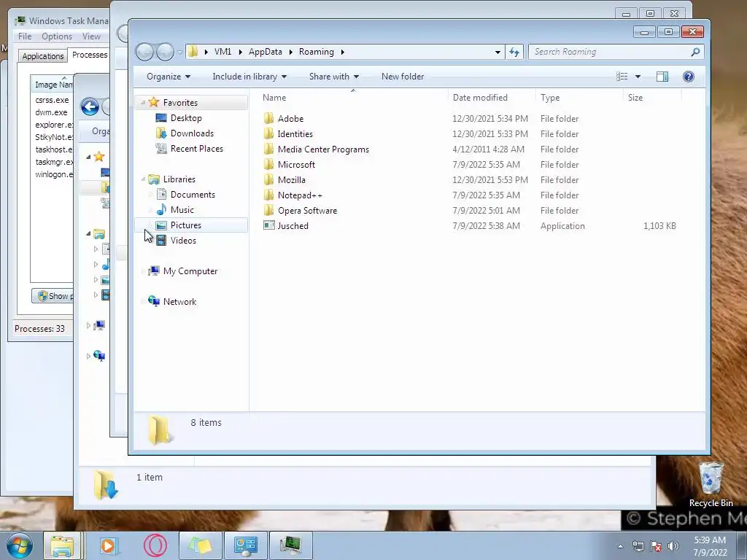
Task: Click the Roaming breadcrumb segment
Action: (317, 52)
